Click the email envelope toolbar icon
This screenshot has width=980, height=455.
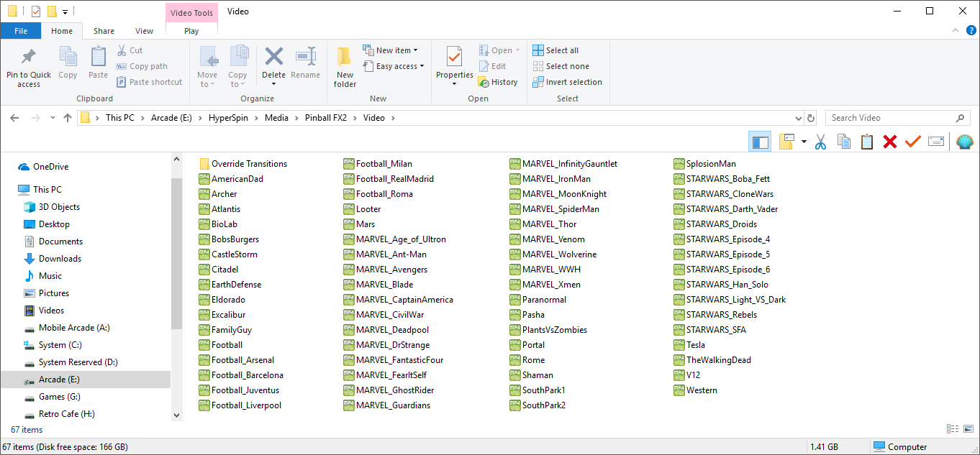pos(936,142)
